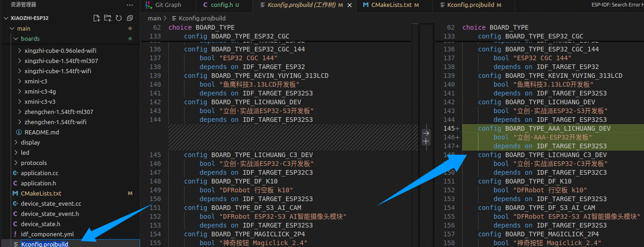Click the "main" breadcrumb segment
644x247 pixels.
154,18
